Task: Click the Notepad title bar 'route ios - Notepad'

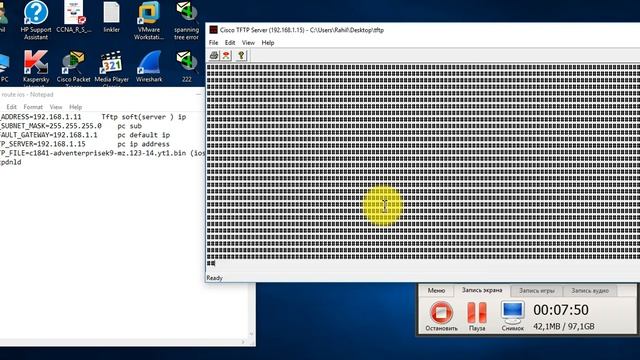Action: [27, 95]
